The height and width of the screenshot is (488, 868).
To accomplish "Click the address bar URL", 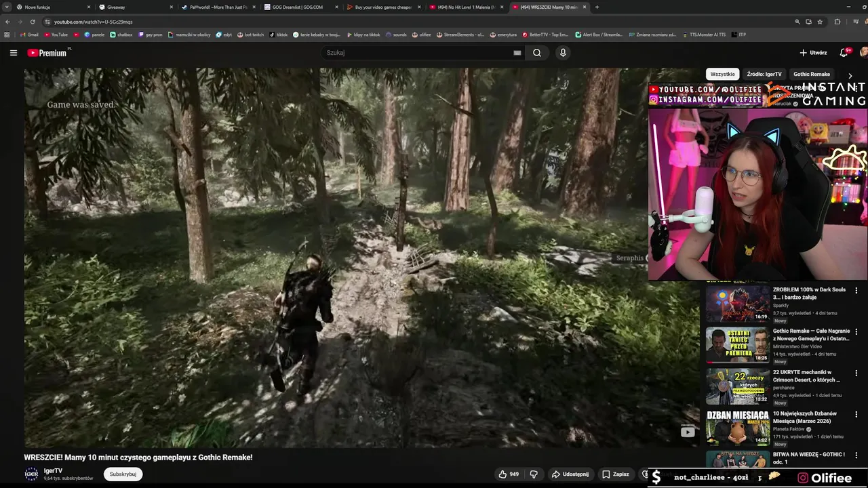I will 94,22.
